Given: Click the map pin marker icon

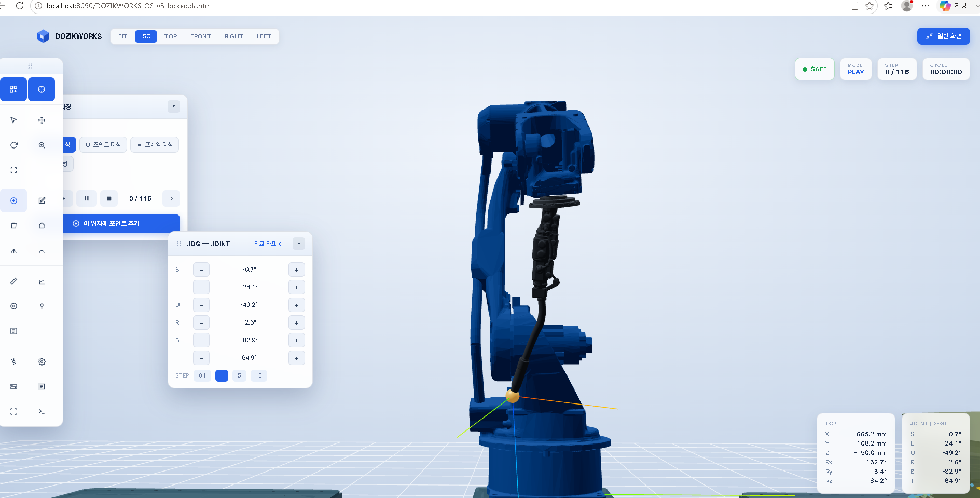Looking at the screenshot, I should click(42, 306).
